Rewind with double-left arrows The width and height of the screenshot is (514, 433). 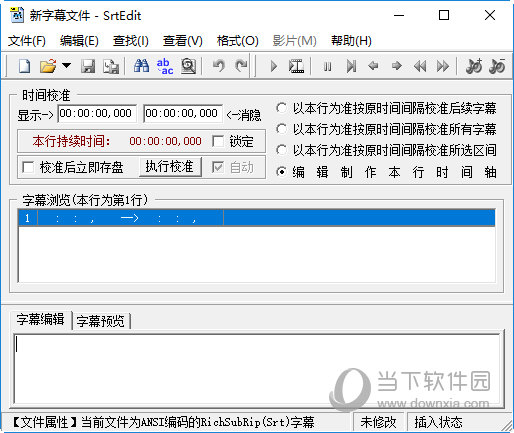pyautogui.click(x=420, y=66)
